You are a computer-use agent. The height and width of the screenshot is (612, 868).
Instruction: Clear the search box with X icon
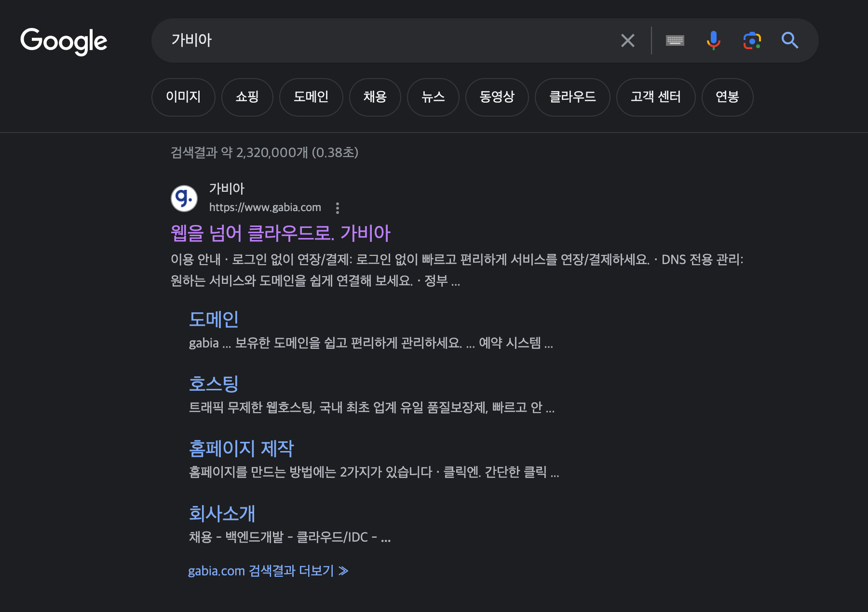[x=627, y=40]
